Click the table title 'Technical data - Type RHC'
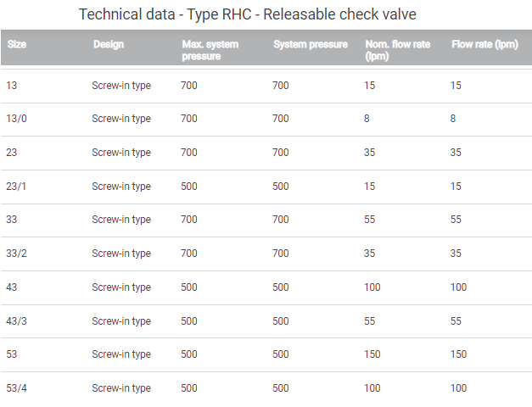The height and width of the screenshot is (407, 532). pos(248,14)
